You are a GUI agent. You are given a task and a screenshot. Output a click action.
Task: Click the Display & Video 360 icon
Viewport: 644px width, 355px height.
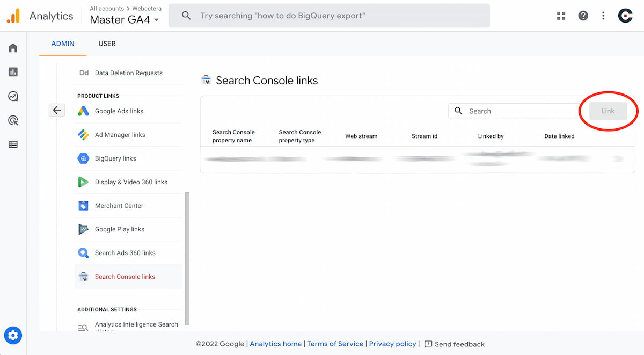click(83, 182)
